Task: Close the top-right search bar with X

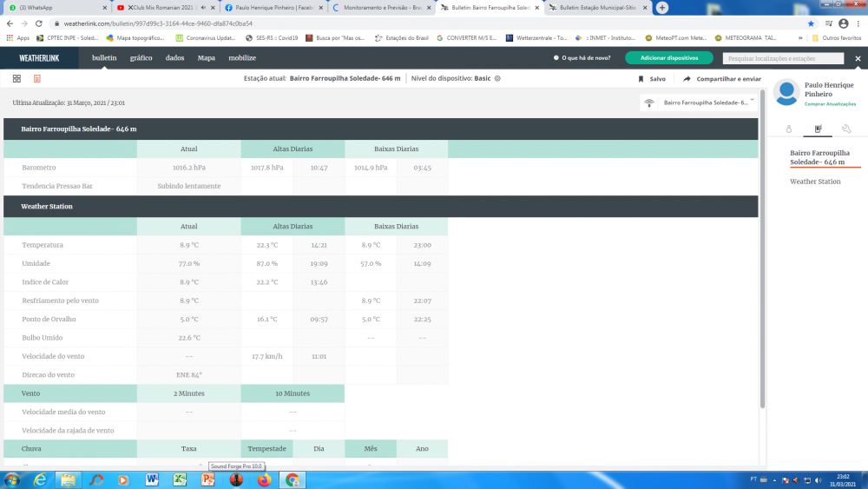Action: click(858, 58)
